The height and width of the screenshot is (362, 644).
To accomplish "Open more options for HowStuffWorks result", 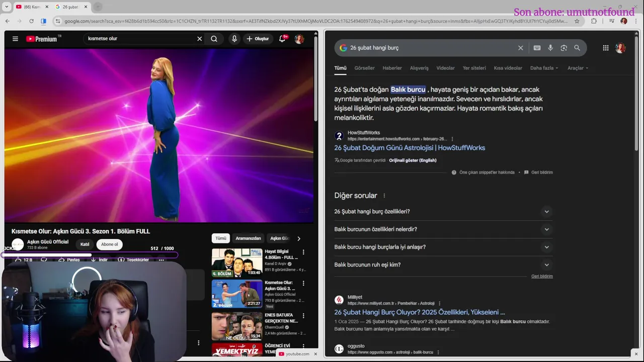I will click(452, 139).
